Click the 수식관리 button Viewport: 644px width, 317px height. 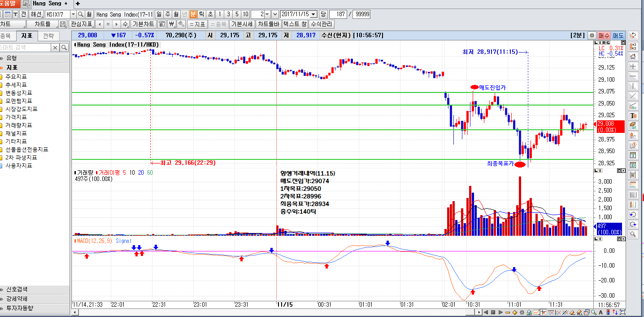click(x=321, y=24)
